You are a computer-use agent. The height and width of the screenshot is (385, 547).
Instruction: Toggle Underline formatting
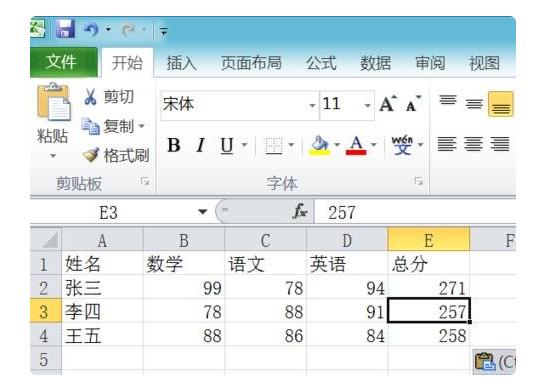coord(227,145)
